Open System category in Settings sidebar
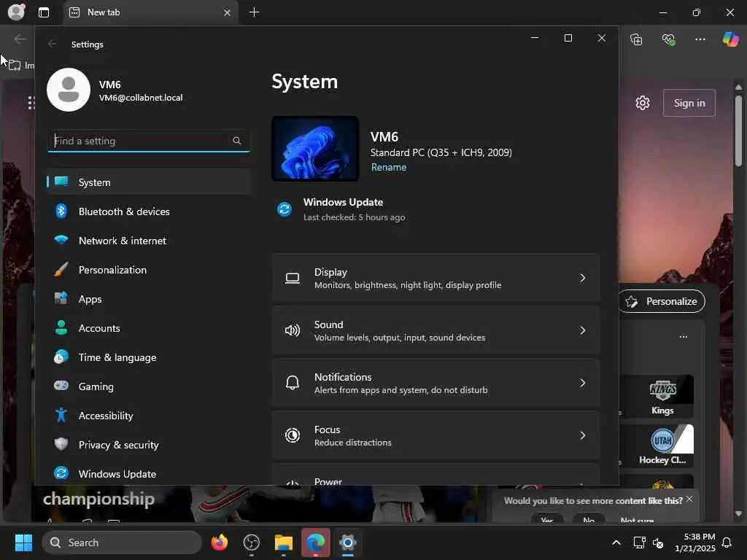This screenshot has height=560, width=747. (x=149, y=182)
